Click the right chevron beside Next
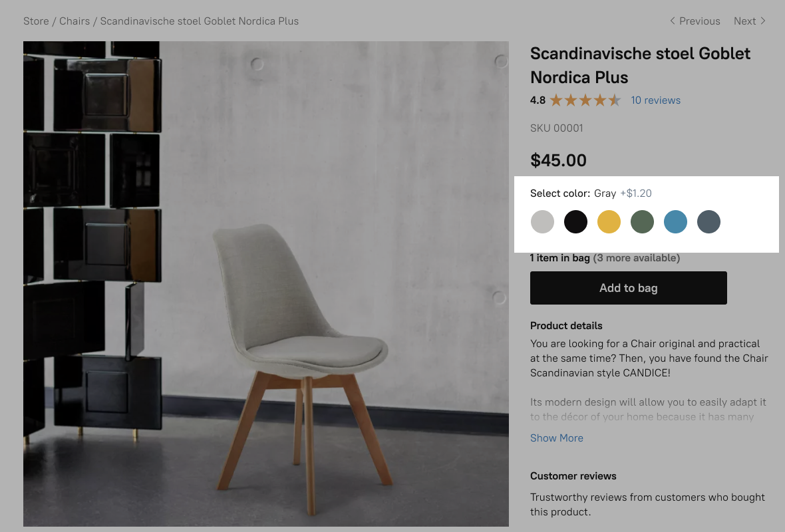Viewport: 785px width, 532px height. (763, 21)
